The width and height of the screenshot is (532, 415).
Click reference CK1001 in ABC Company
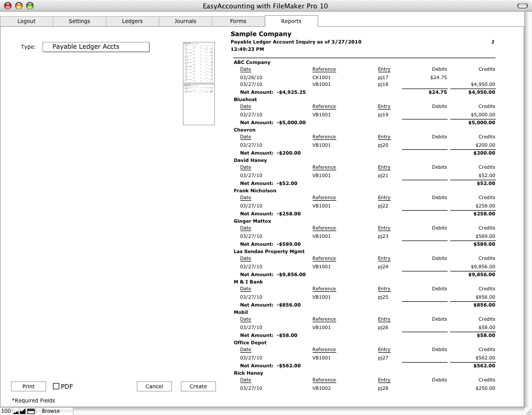coord(321,78)
